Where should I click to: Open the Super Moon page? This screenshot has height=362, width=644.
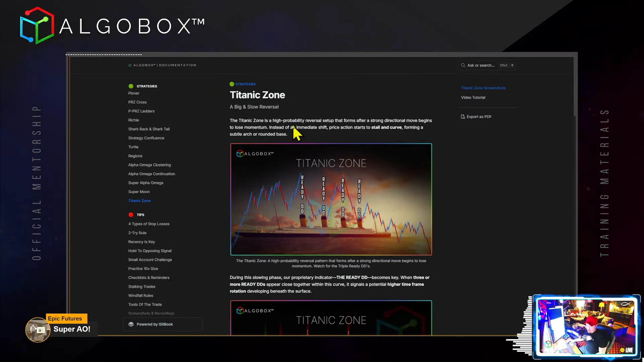pyautogui.click(x=139, y=192)
